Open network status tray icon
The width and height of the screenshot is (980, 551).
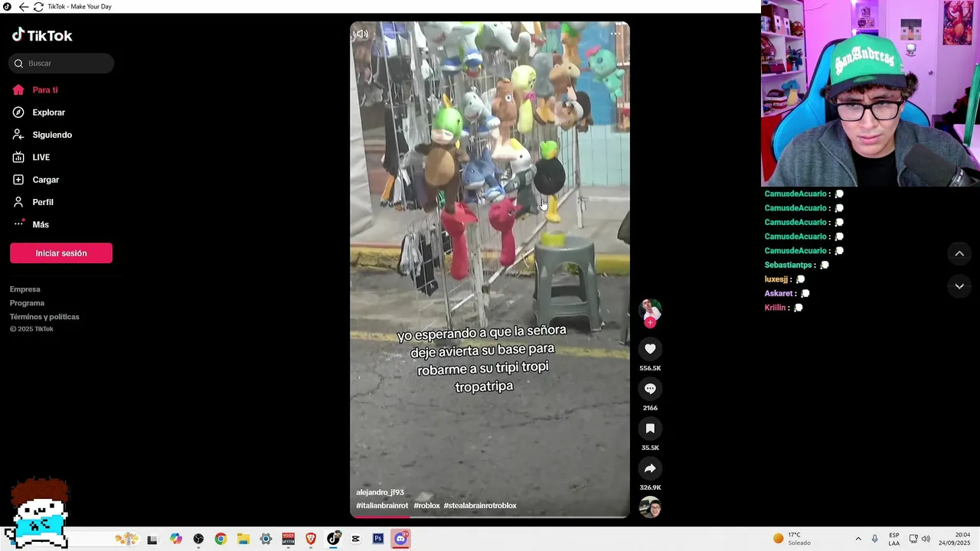[x=913, y=539]
